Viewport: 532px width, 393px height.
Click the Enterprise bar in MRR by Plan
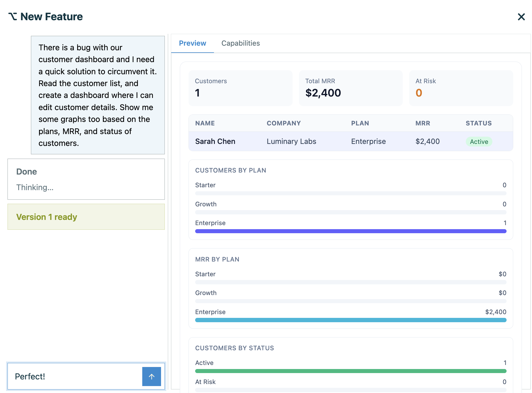(351, 320)
